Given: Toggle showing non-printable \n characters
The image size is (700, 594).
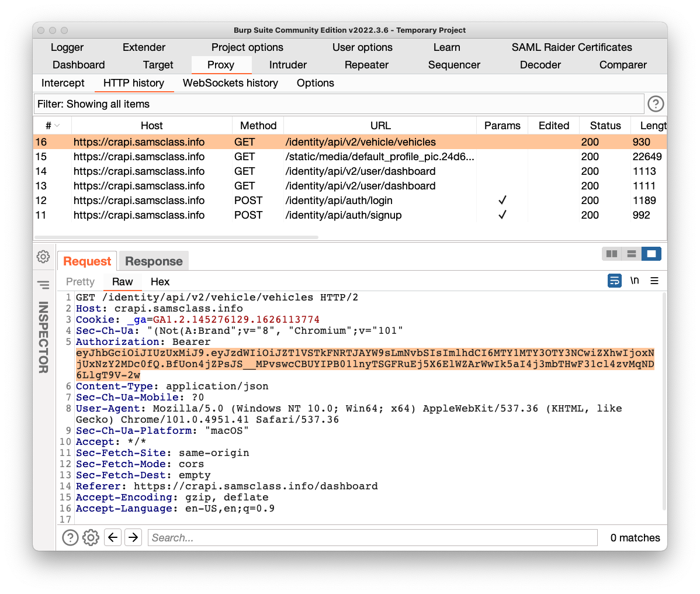Looking at the screenshot, I should pos(635,281).
